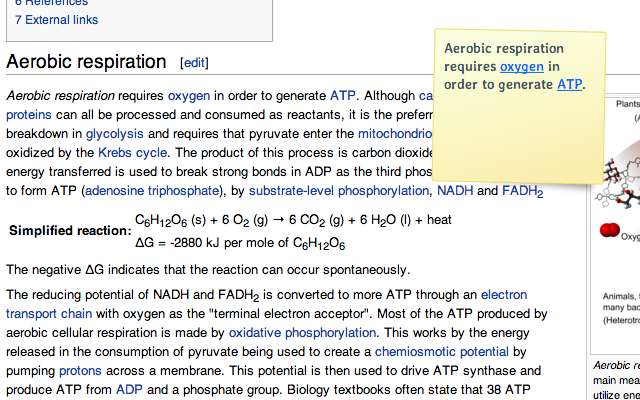This screenshot has width=640, height=400.
Task: Follow the 'Krebs cycle' link
Action: coord(127,153)
